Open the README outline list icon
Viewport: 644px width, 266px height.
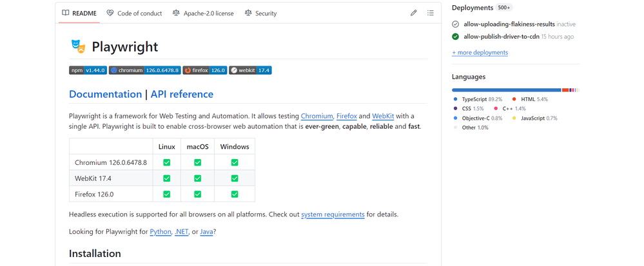click(430, 13)
